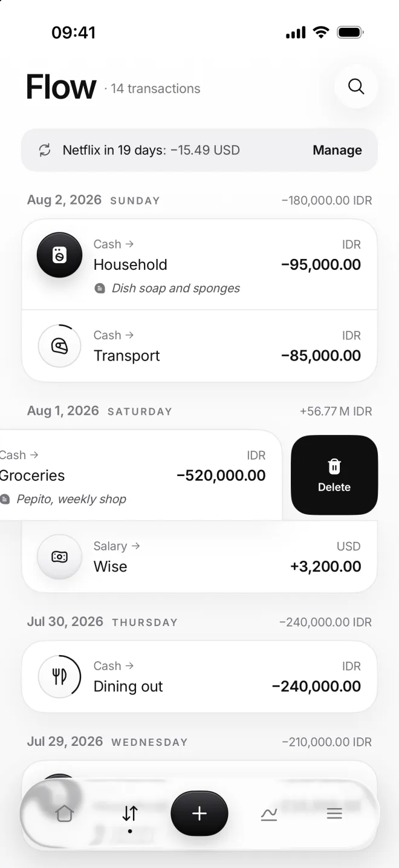This screenshot has width=399, height=868.
Task: Open the swiped Groceries transaction row
Action: click(140, 475)
